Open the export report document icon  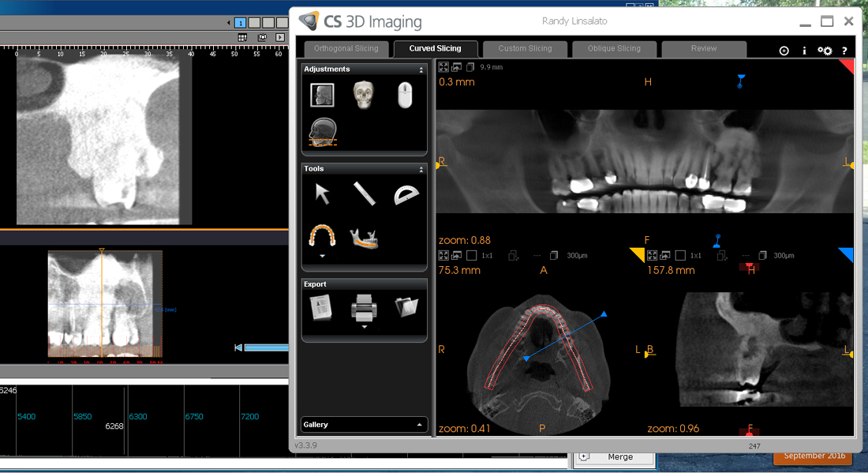(x=321, y=306)
